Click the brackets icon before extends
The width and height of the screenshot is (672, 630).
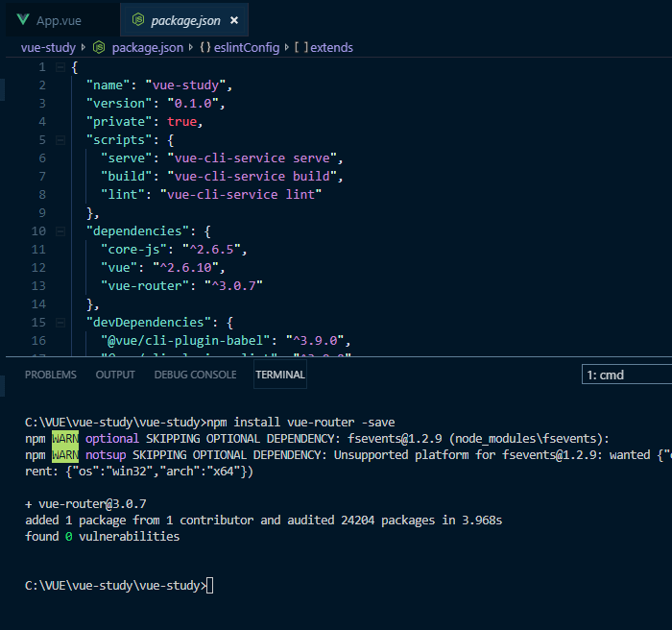coord(301,47)
